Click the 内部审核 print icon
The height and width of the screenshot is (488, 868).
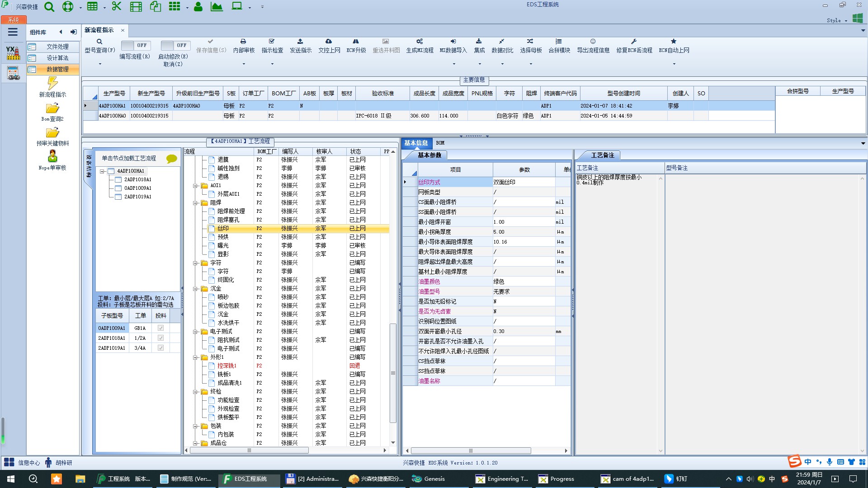click(243, 42)
